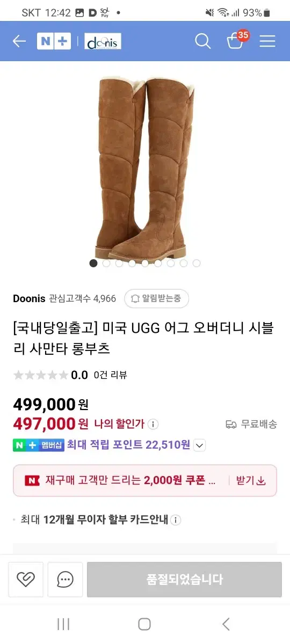The height and width of the screenshot is (644, 290).
Task: Open the Doonis store logo
Action: [103, 41]
